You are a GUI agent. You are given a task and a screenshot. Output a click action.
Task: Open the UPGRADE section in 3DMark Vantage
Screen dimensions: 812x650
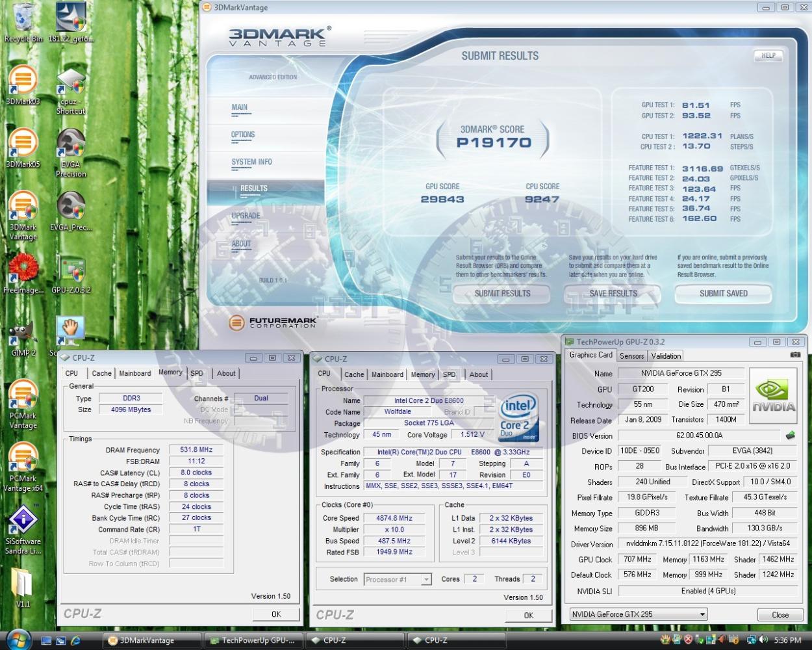pos(246,216)
